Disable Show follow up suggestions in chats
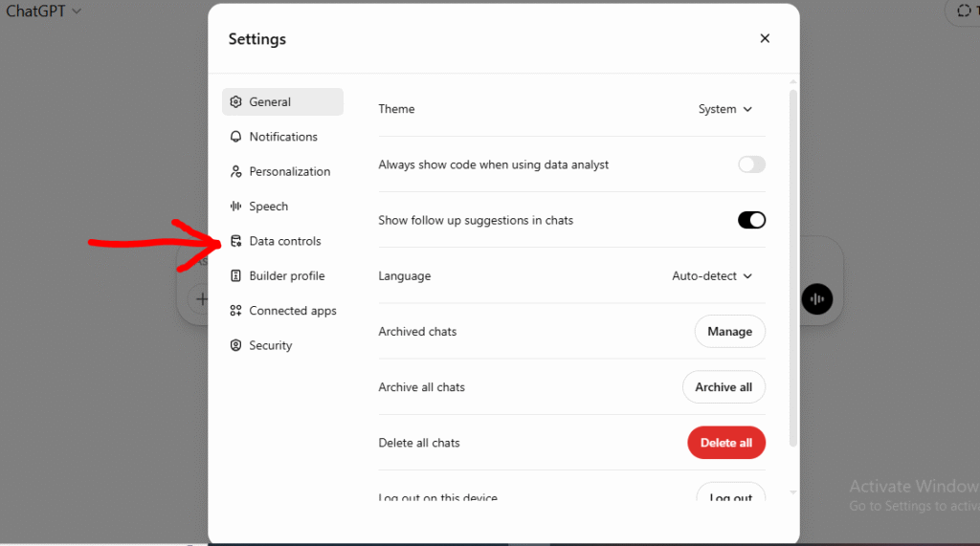This screenshot has width=980, height=546. point(751,220)
